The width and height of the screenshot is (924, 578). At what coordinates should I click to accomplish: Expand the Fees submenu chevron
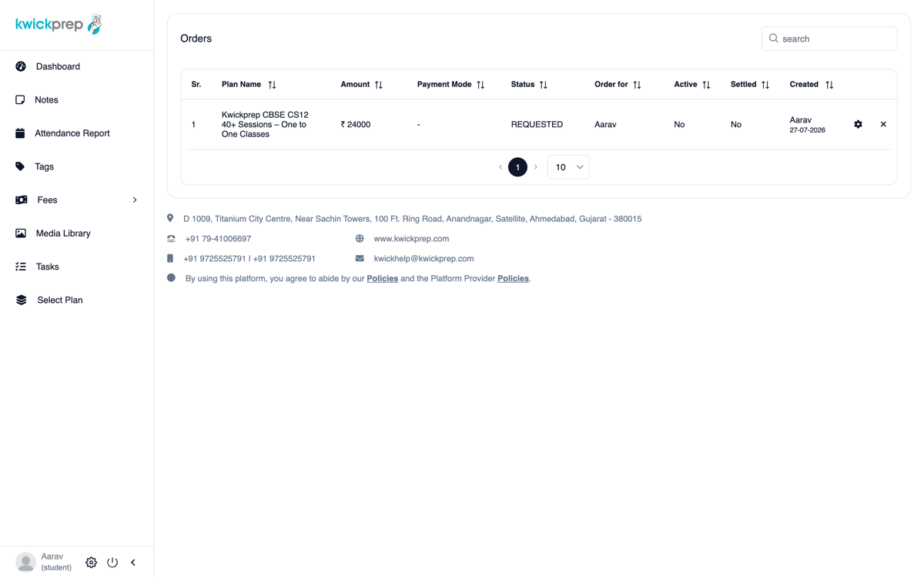pos(135,200)
